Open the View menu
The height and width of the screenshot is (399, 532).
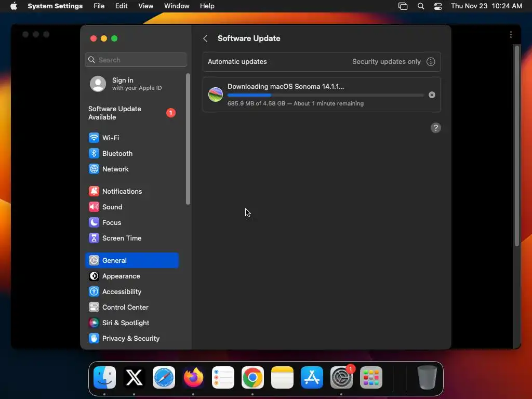coord(146,6)
